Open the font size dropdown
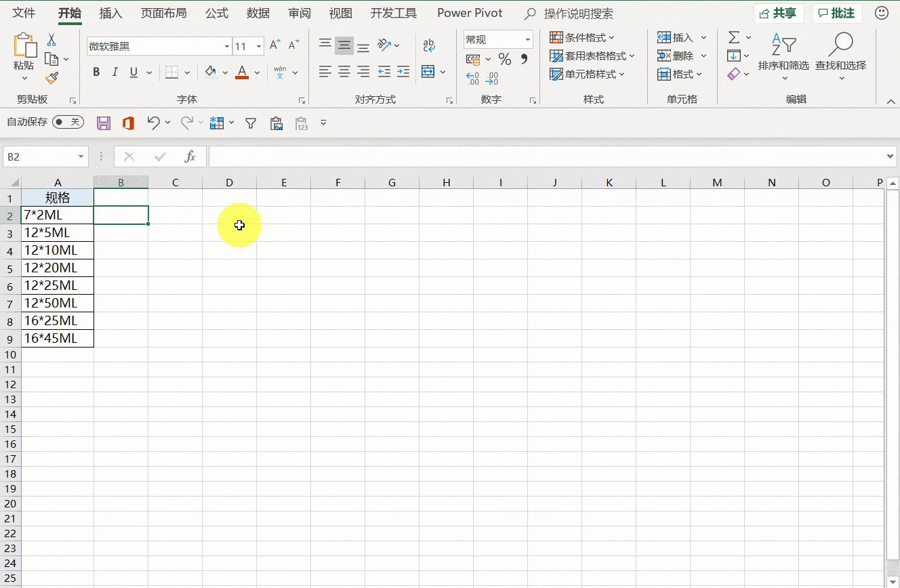This screenshot has height=588, width=900. pos(258,46)
